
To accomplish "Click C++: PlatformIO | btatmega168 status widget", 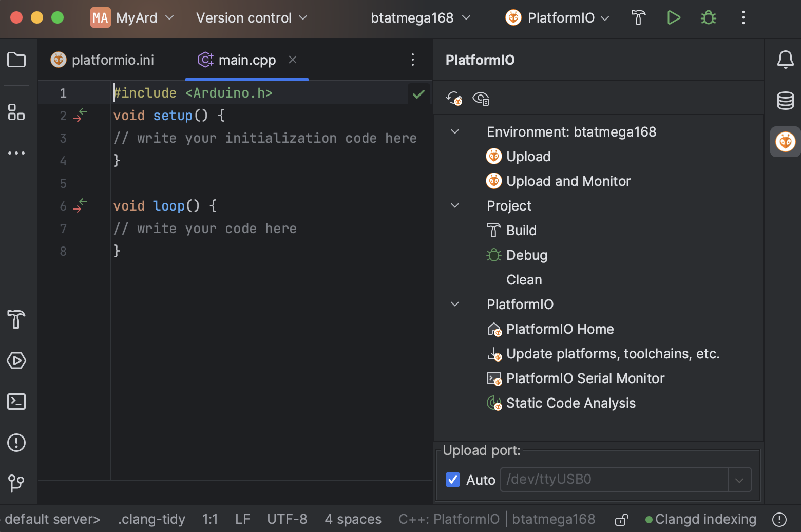I will pyautogui.click(x=497, y=519).
